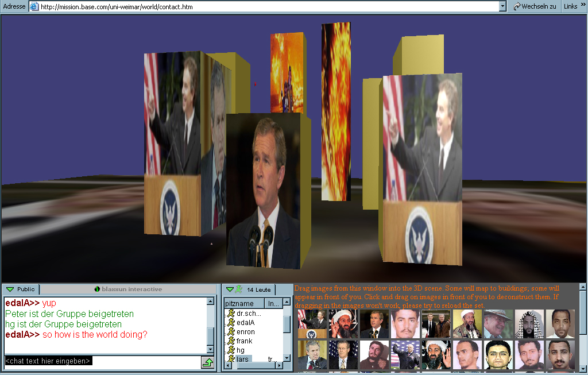Pick thumbnail of man at podium with flag
The image size is (588, 375).
pyautogui.click(x=311, y=324)
